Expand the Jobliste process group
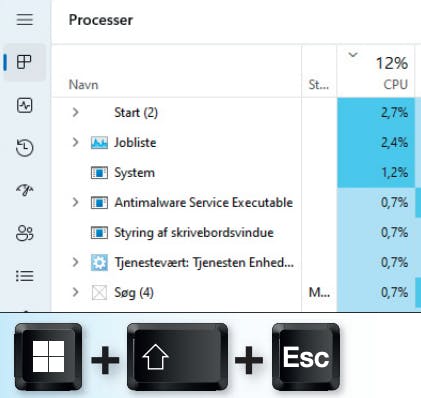 (76, 142)
